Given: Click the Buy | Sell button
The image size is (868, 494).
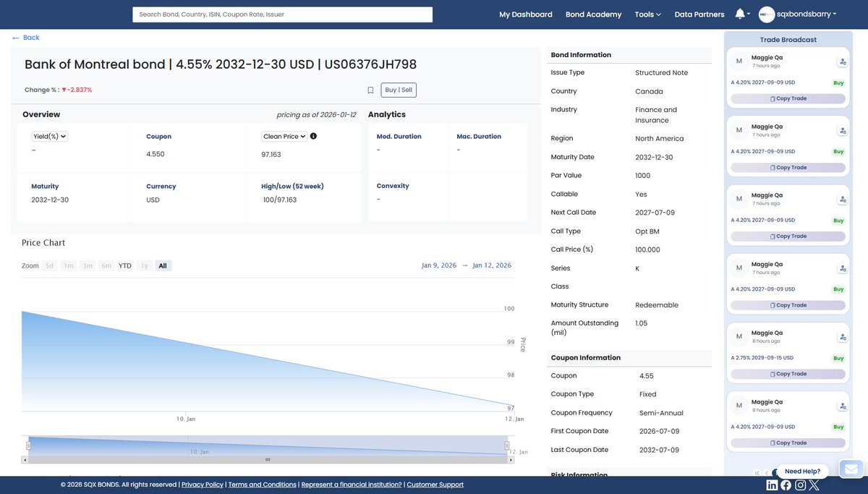Looking at the screenshot, I should pos(399,90).
